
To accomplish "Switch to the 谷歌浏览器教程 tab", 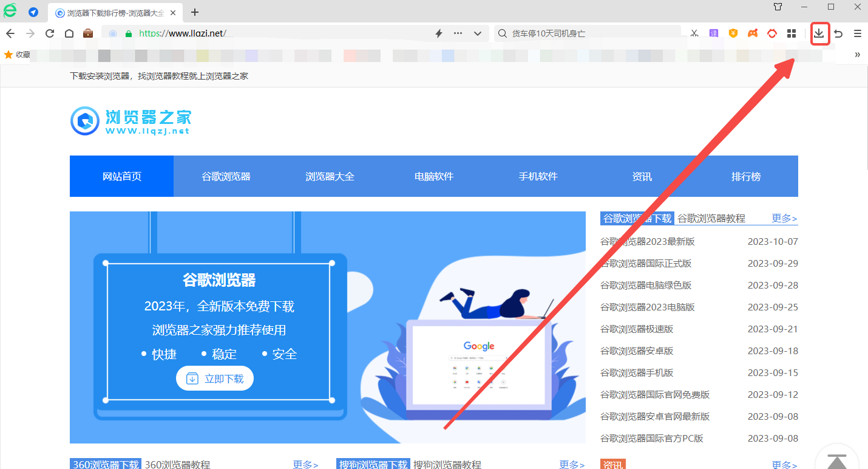I will (x=711, y=217).
